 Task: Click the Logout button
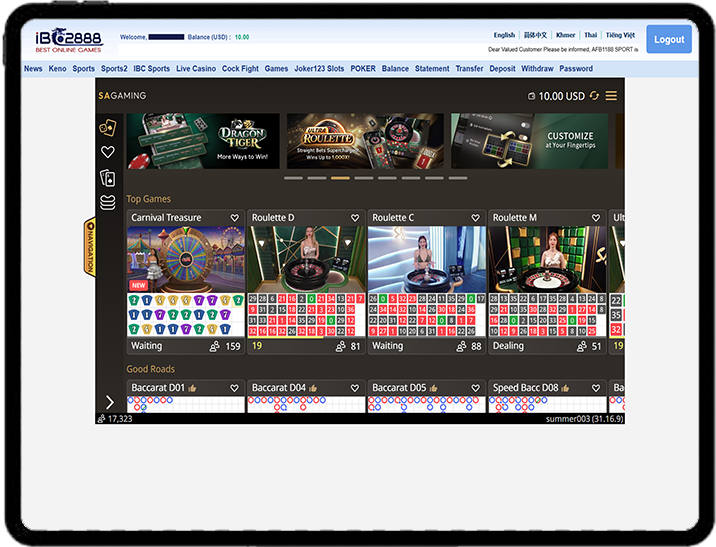click(668, 40)
